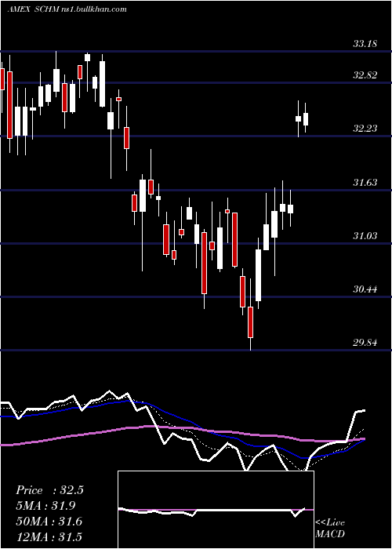Click the Price : 32.5 readout
This screenshot has height=549, width=392.
click(49, 490)
